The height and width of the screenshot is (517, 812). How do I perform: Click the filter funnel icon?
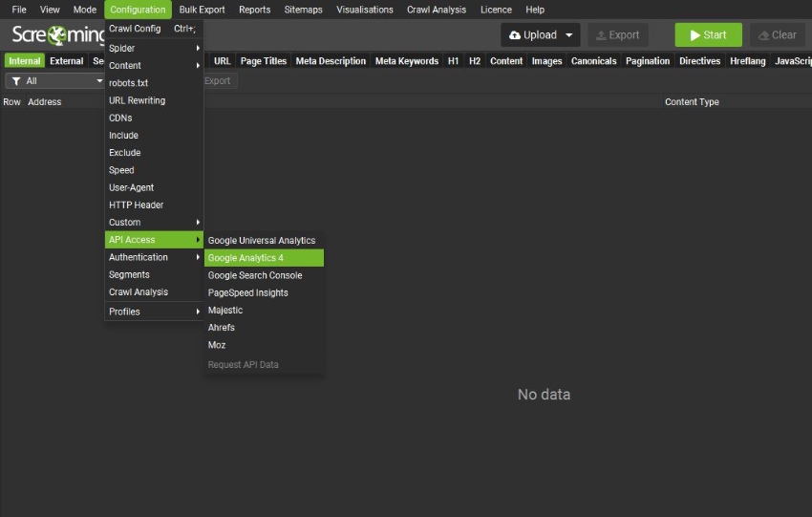tap(16, 81)
